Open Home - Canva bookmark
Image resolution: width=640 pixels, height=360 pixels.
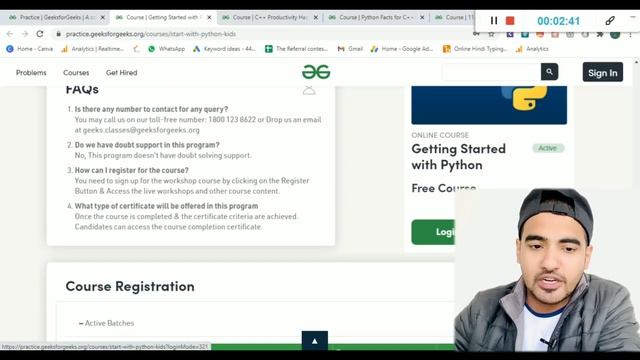click(29, 49)
